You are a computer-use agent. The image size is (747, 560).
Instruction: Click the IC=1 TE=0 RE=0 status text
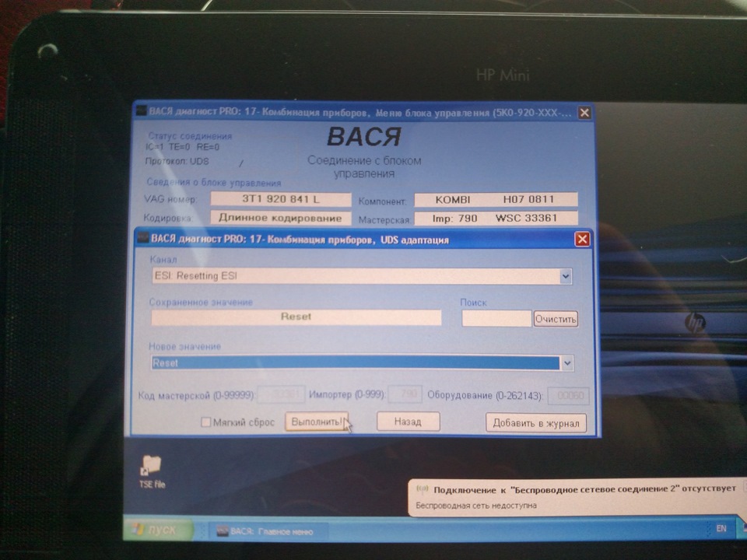coord(182,147)
